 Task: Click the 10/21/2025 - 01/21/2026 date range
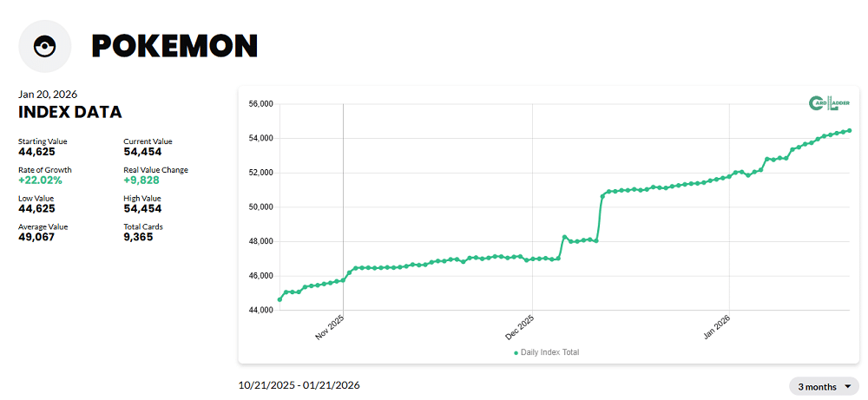tap(299, 385)
